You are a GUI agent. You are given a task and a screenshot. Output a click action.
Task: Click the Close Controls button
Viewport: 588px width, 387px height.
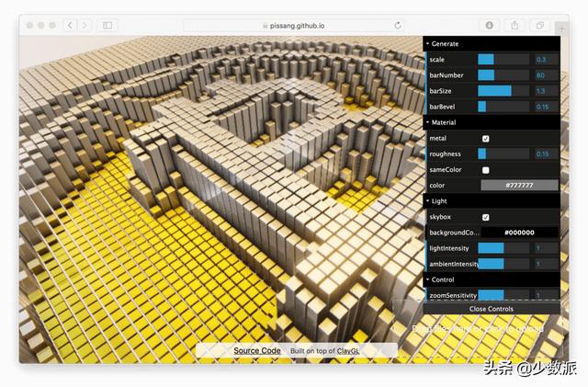pyautogui.click(x=491, y=309)
